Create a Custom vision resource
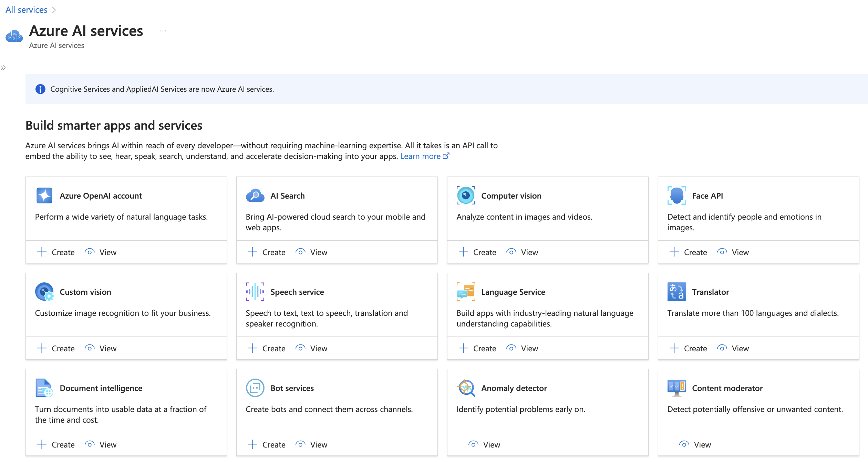Image resolution: width=868 pixels, height=462 pixels. pyautogui.click(x=56, y=348)
